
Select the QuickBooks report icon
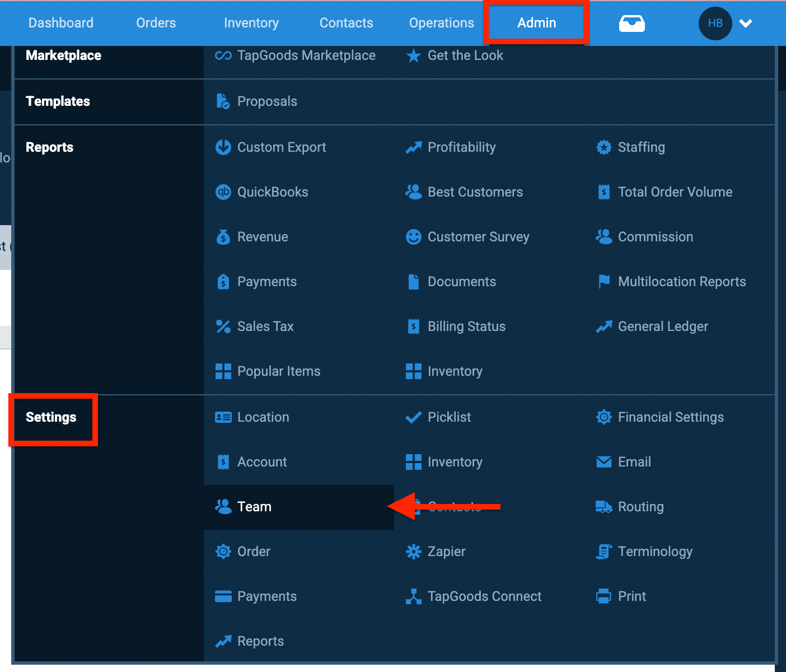[223, 192]
